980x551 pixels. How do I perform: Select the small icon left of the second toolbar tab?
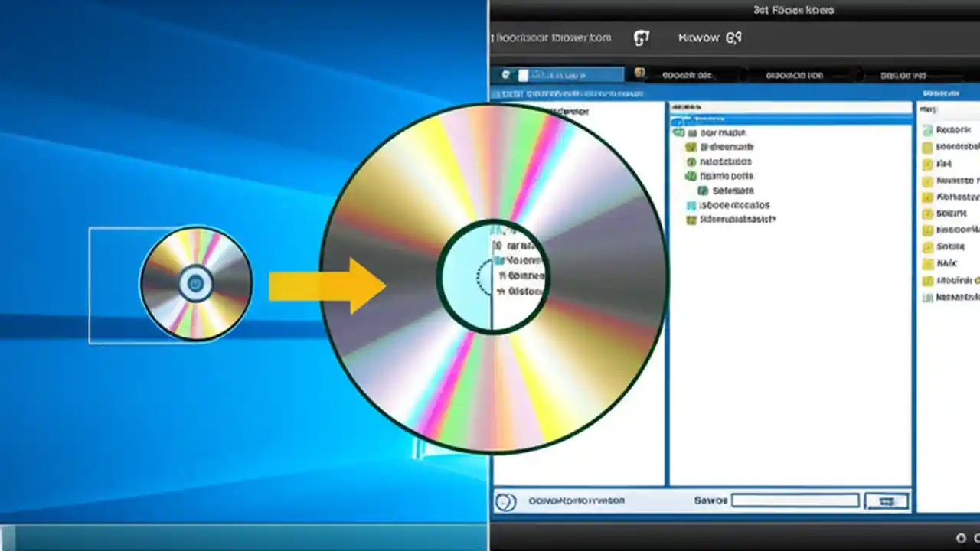tap(640, 74)
